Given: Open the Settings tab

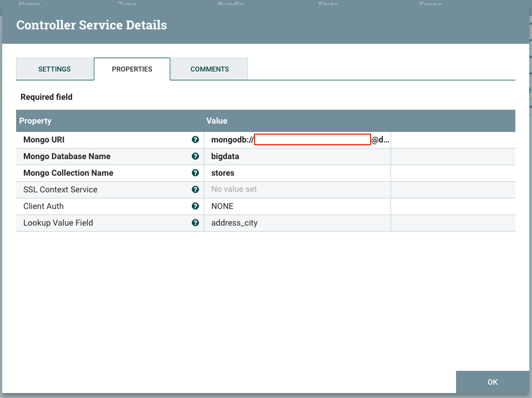Looking at the screenshot, I should 54,69.
